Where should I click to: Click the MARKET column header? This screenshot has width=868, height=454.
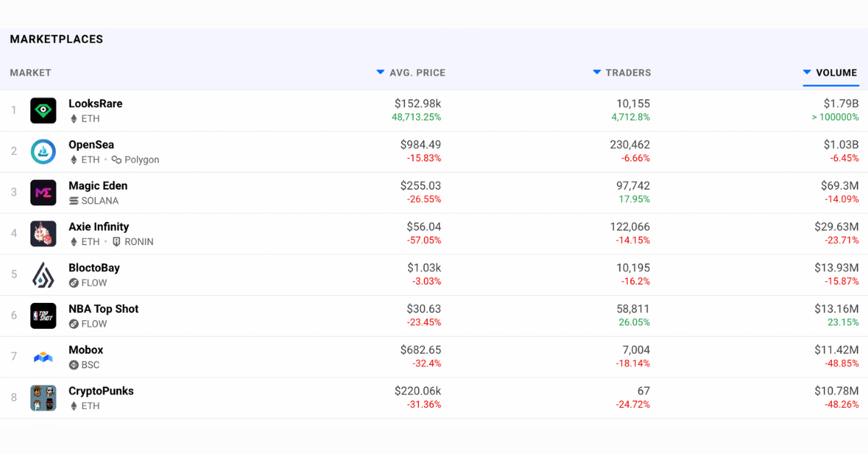pyautogui.click(x=30, y=73)
